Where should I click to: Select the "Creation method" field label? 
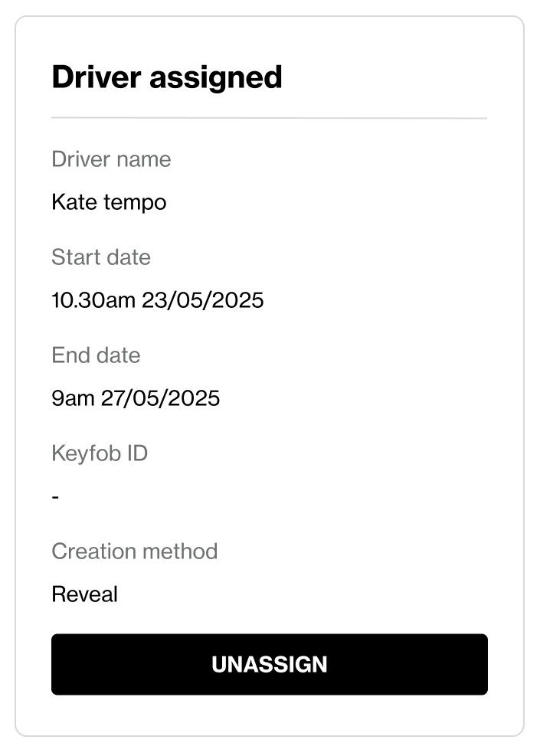click(x=134, y=551)
